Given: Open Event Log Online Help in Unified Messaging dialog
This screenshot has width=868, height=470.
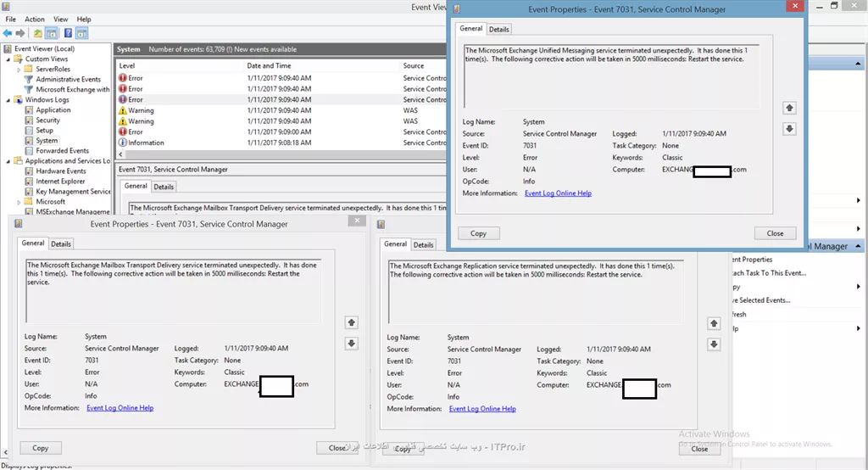Looking at the screenshot, I should [558, 193].
